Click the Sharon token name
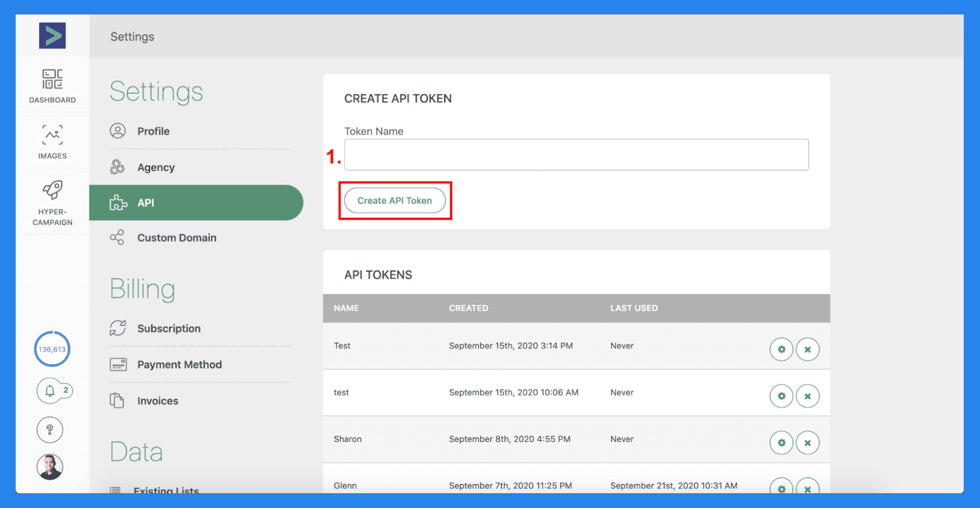This screenshot has width=980, height=508. 348,439
